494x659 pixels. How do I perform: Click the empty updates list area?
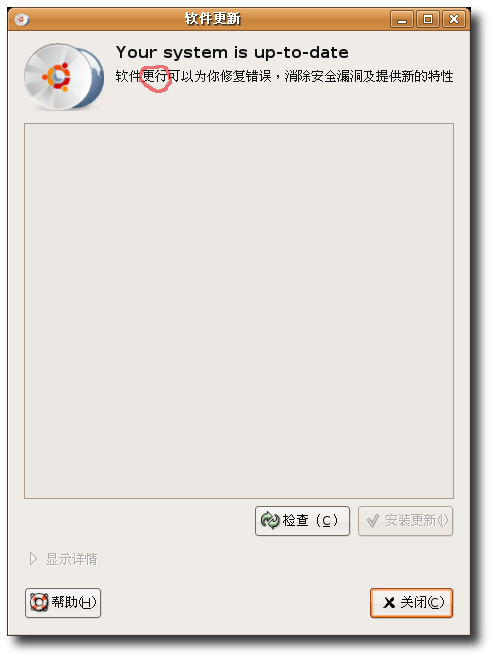[239, 311]
